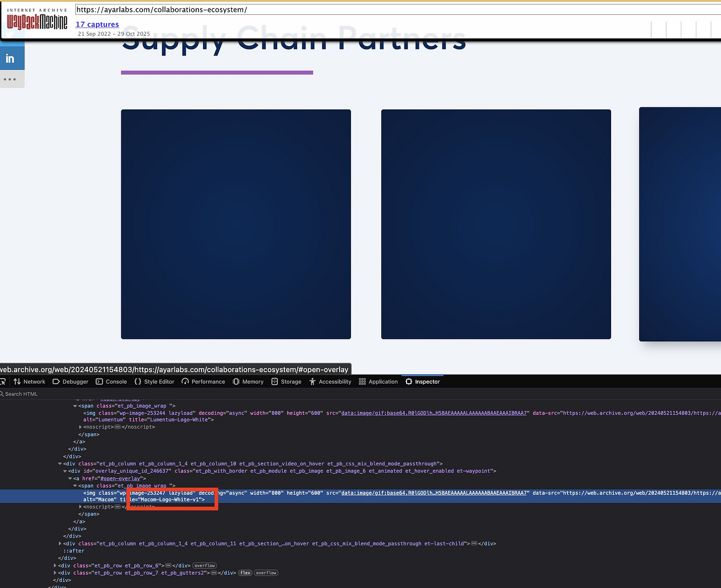Click the ellipsis badge on et_pb_row_7
Screen dimensions: 721x588
pos(214,573)
